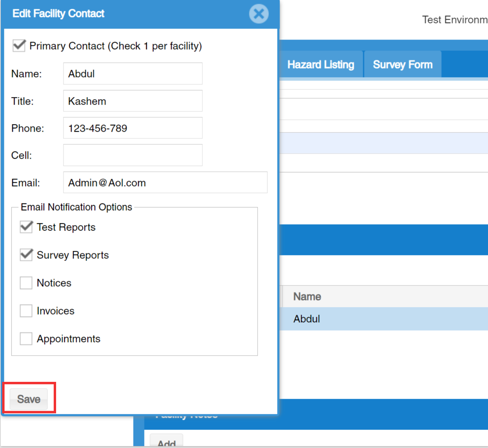Image resolution: width=488 pixels, height=448 pixels.
Task: Click the Title field containing Kashem
Action: 133,101
